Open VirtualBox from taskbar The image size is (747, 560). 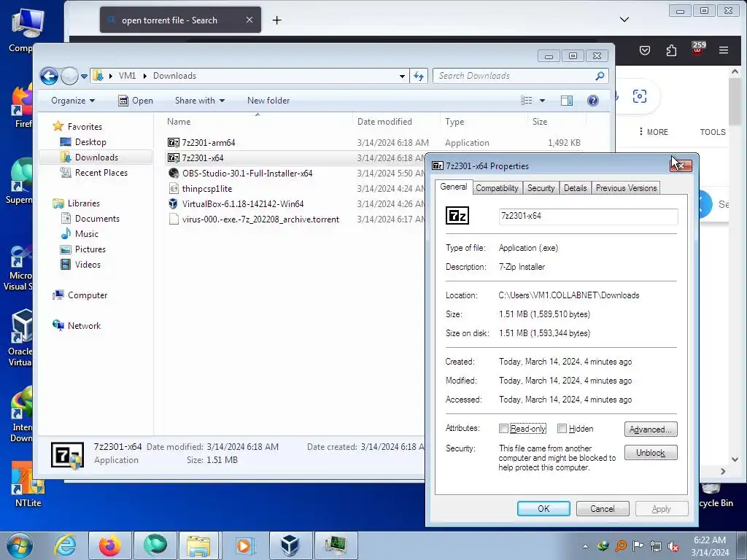click(x=290, y=545)
